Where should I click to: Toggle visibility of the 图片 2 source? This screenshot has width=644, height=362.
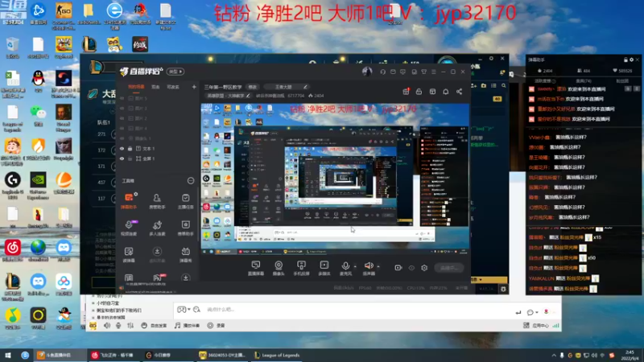tap(122, 118)
